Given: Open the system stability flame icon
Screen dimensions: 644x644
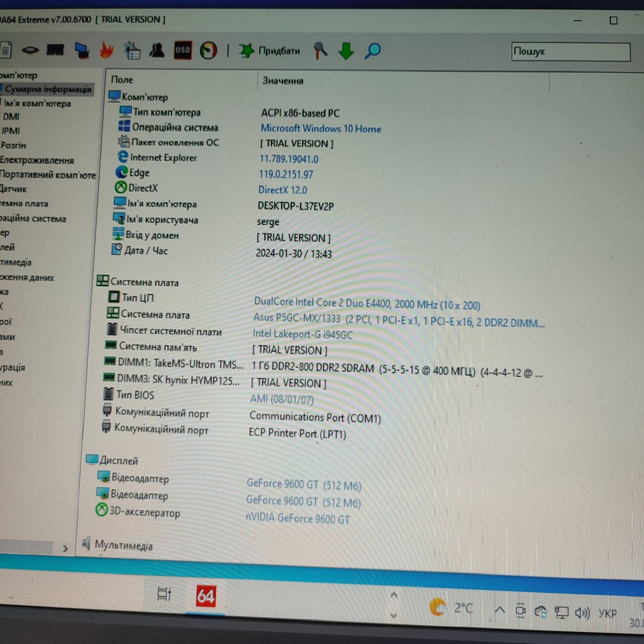Looking at the screenshot, I should pyautogui.click(x=106, y=50).
